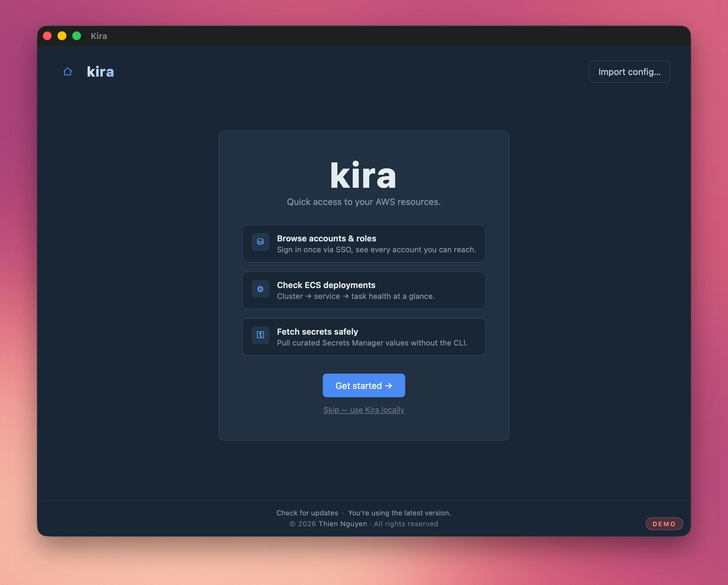Click the gear icon for ECS deployments
Screen dimensions: 728x585
tap(260, 289)
